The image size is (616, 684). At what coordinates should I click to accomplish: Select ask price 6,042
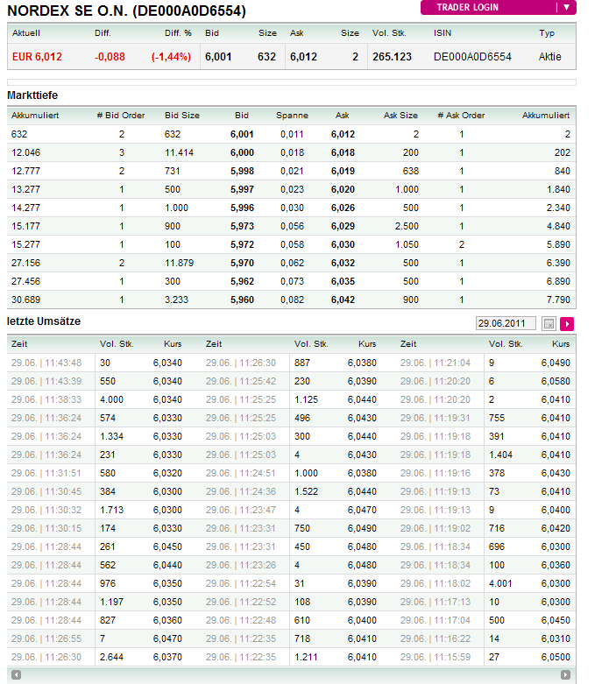click(343, 300)
